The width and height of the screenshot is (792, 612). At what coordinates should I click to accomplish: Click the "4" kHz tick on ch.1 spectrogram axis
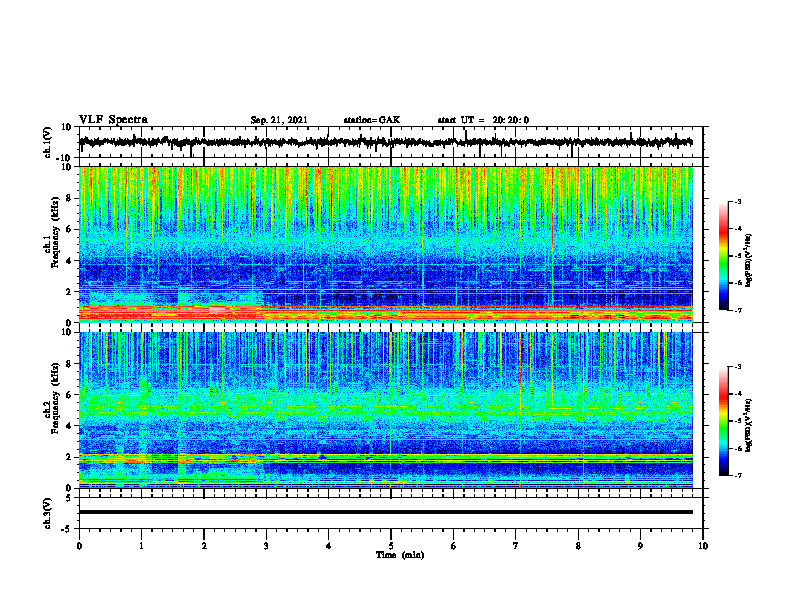tap(69, 261)
